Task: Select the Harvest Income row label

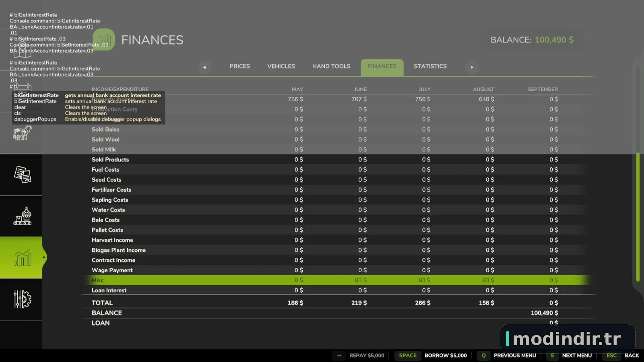Action: tap(112, 240)
